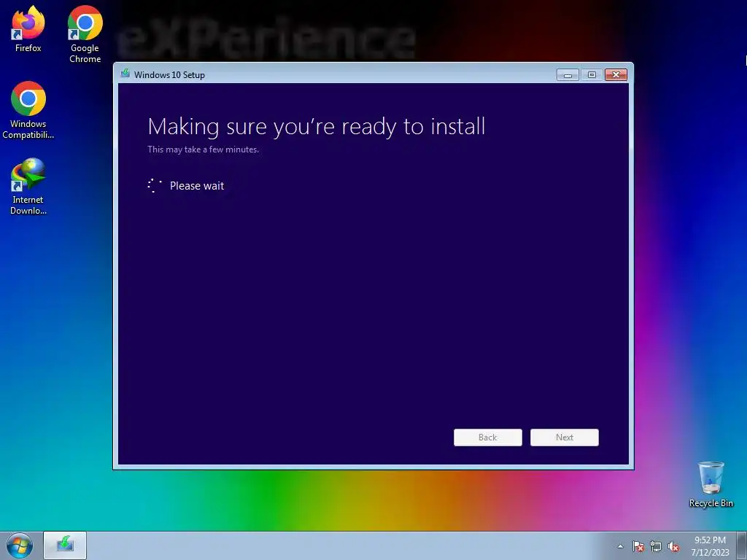Screen dimensions: 747x560
Task: Click the Windows 10 Setup title bar icon
Action: (125, 74)
